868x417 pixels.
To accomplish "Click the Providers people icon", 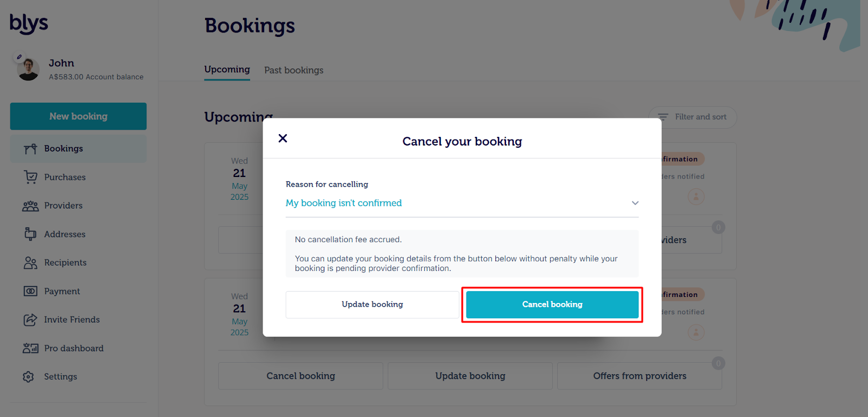I will [x=30, y=206].
